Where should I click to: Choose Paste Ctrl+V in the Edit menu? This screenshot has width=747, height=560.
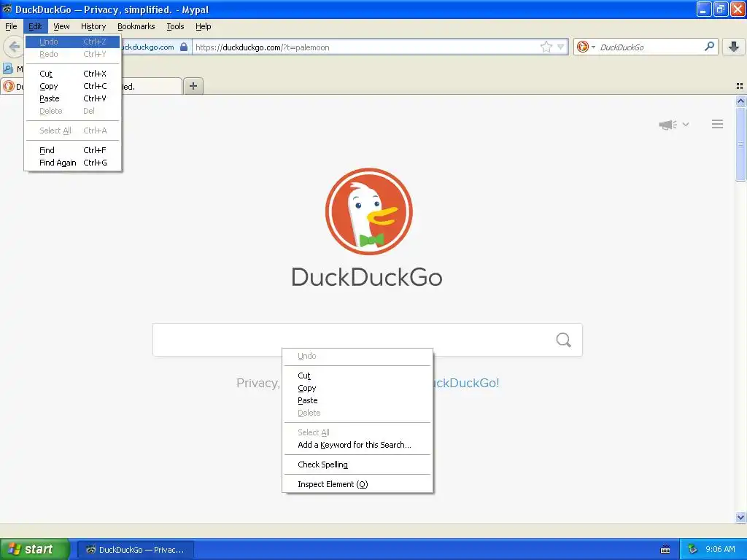click(72, 98)
